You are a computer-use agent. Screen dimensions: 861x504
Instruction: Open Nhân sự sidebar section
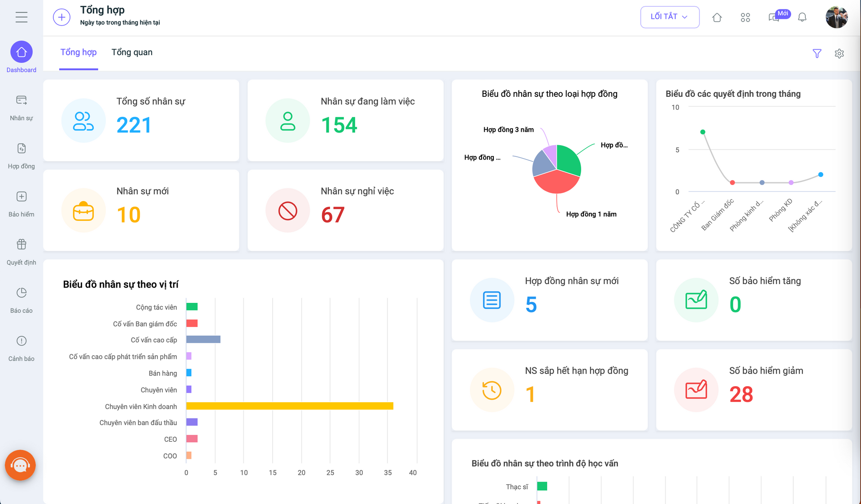(x=21, y=108)
